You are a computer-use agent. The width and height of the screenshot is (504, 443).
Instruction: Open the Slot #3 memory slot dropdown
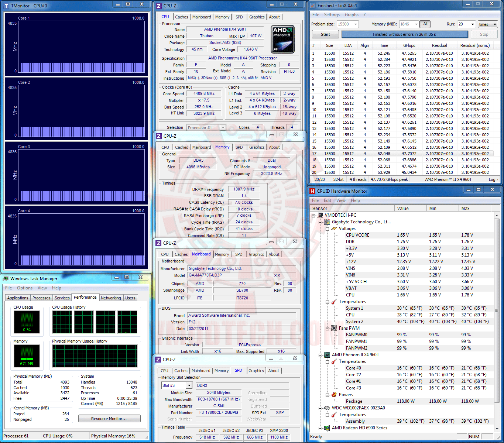pos(189,385)
